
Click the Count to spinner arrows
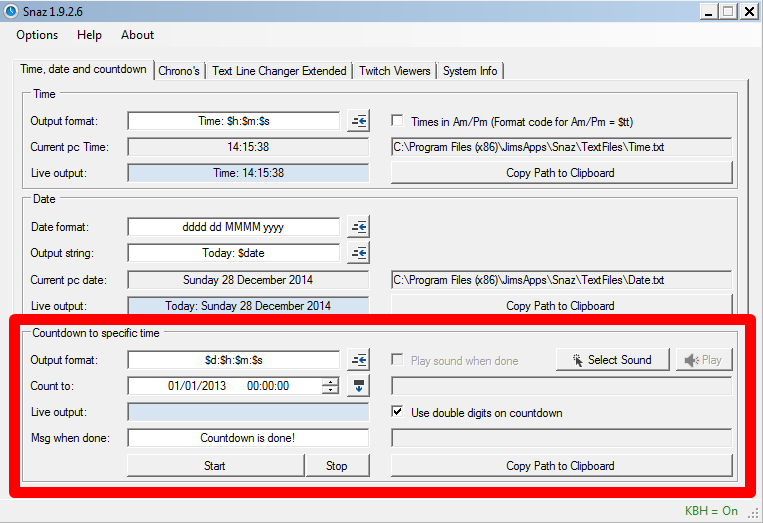330,386
